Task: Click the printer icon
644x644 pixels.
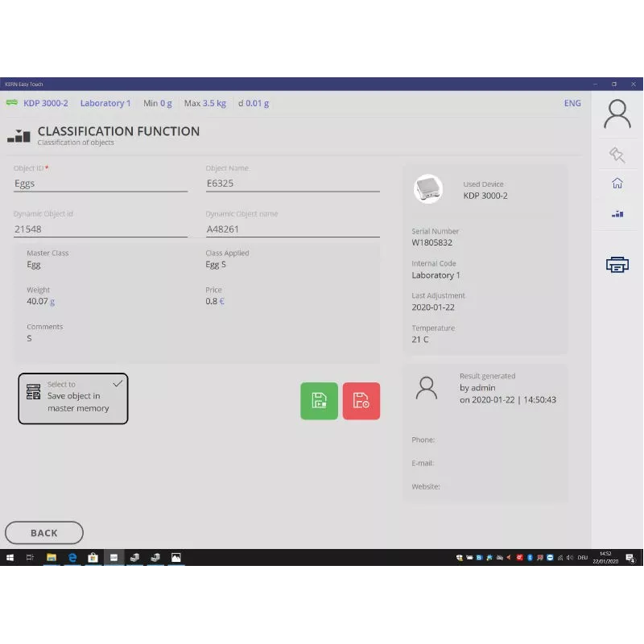Action: [617, 264]
